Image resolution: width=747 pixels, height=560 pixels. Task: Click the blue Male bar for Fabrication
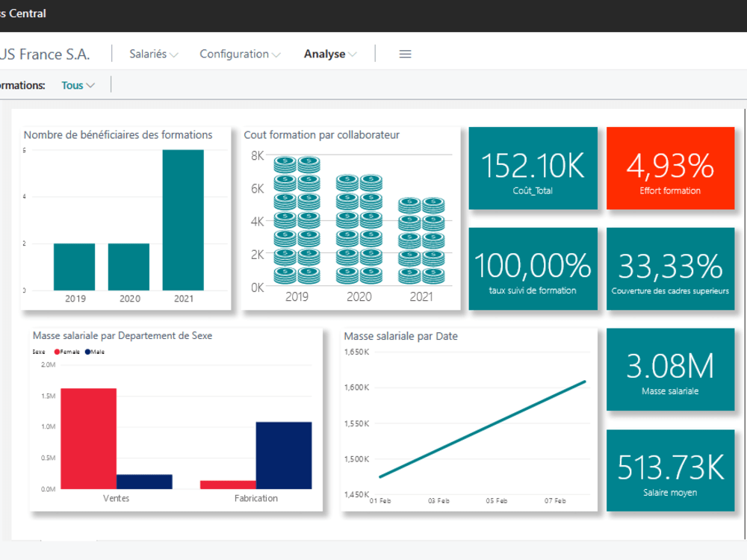point(284,455)
